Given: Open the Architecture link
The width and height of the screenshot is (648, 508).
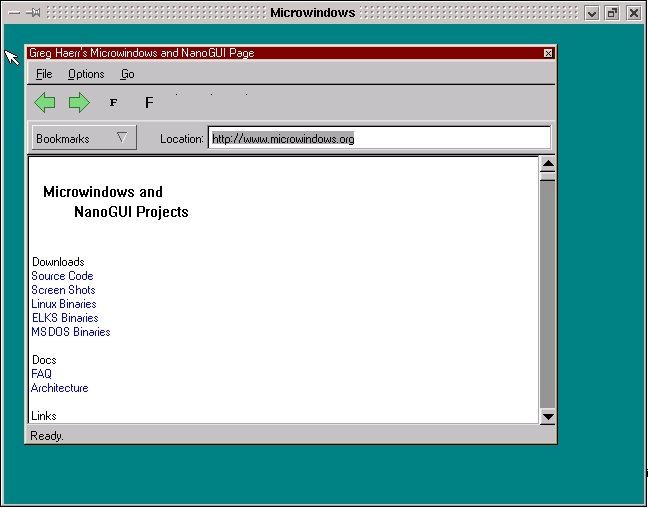Looking at the screenshot, I should pyautogui.click(x=60, y=388).
